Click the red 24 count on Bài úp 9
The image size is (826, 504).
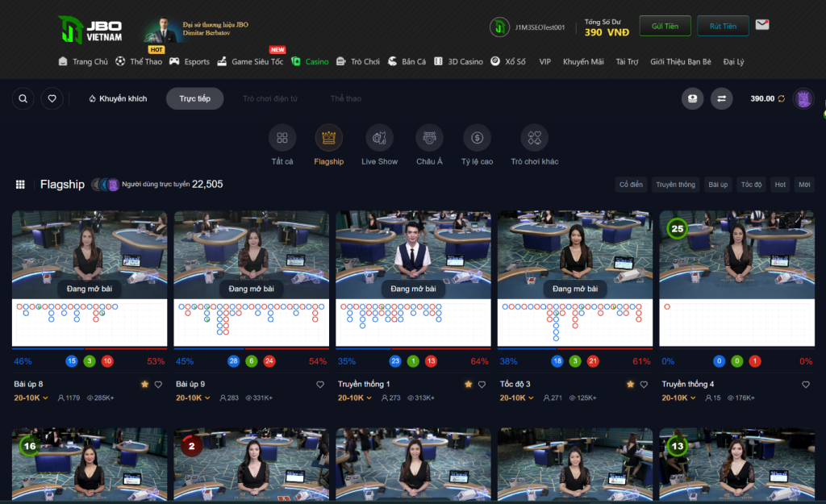coord(269,361)
